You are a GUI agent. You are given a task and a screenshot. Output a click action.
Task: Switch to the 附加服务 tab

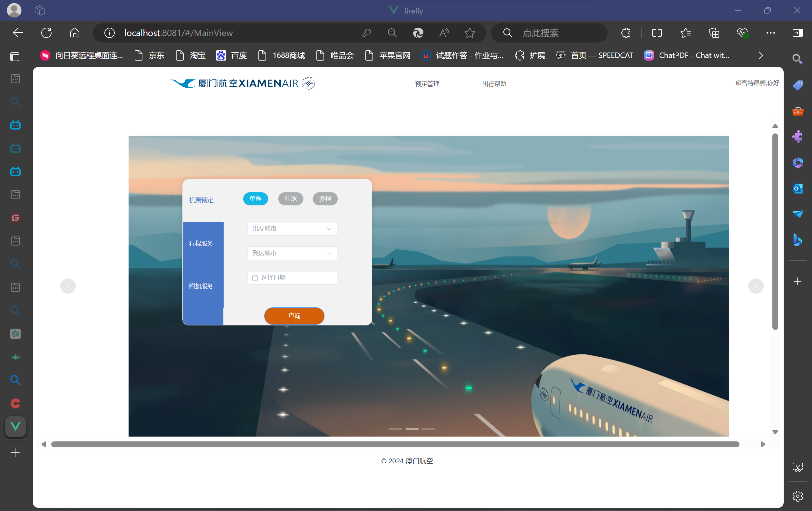click(201, 286)
